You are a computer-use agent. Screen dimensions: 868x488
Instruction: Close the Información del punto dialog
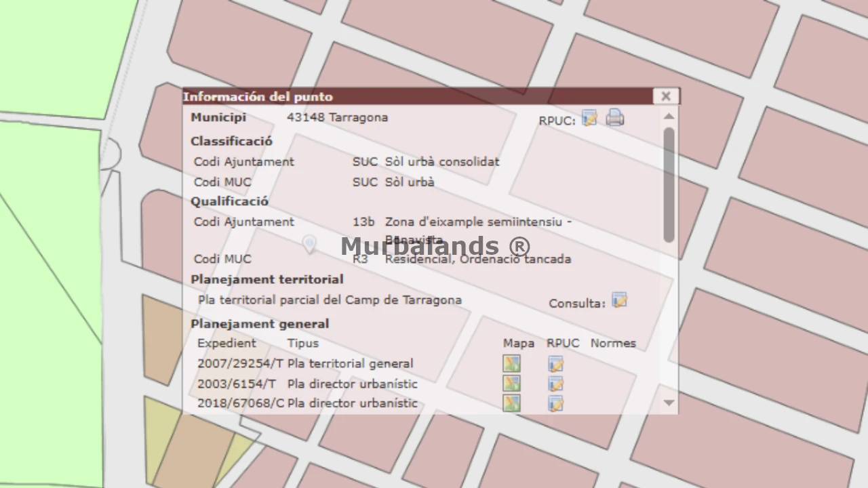pyautogui.click(x=665, y=96)
